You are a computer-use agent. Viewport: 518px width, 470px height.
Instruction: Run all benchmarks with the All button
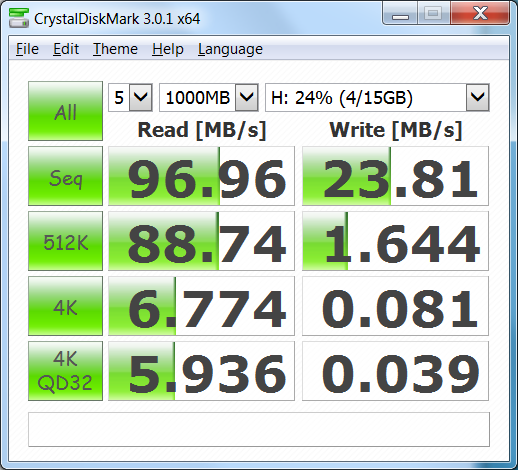[x=65, y=111]
